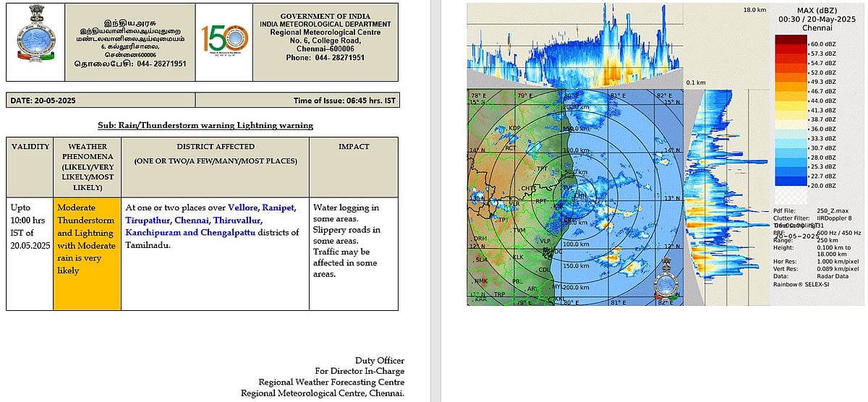This screenshot has height=402, width=868.
Task: Click the Duty Officer signature line
Action: tap(379, 361)
